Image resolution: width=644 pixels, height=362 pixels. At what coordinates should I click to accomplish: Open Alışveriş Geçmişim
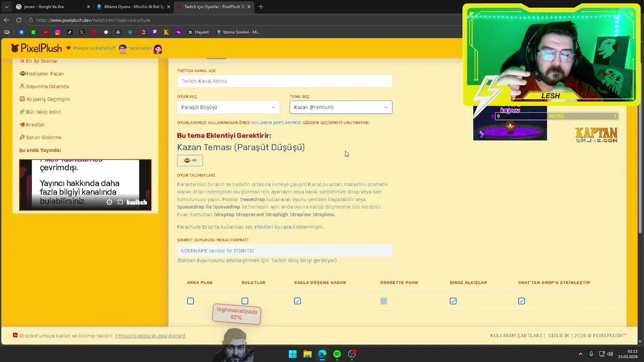[44, 99]
